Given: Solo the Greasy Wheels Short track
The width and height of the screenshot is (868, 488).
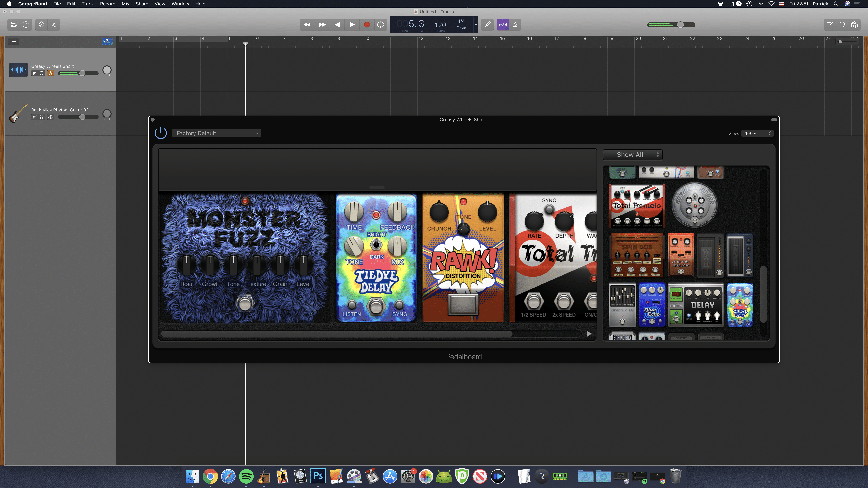Looking at the screenshot, I should pos(42,73).
